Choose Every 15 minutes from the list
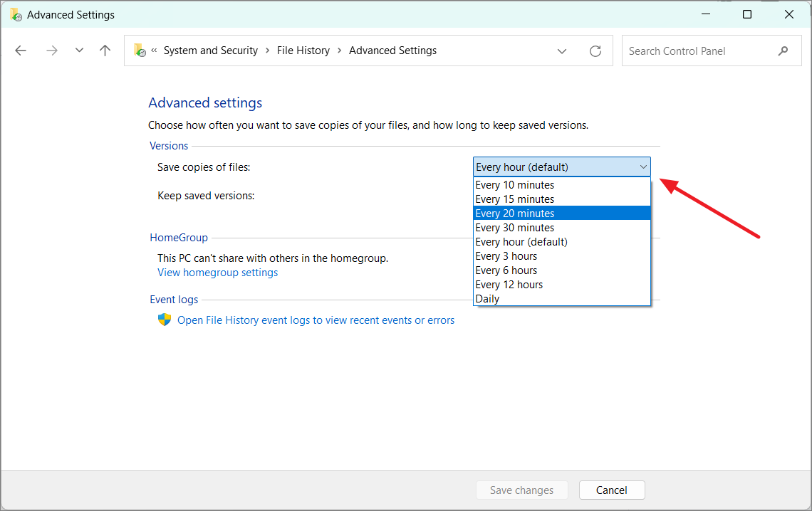The width and height of the screenshot is (812, 511). click(x=515, y=199)
